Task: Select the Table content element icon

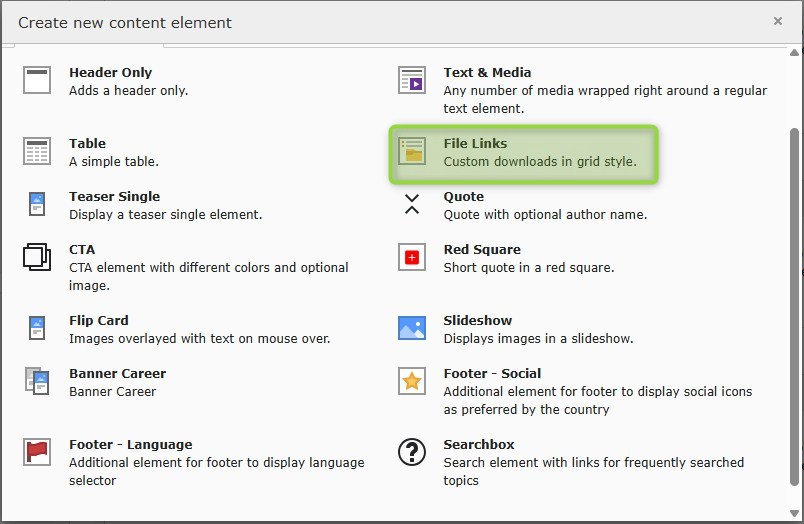Action: tap(37, 151)
